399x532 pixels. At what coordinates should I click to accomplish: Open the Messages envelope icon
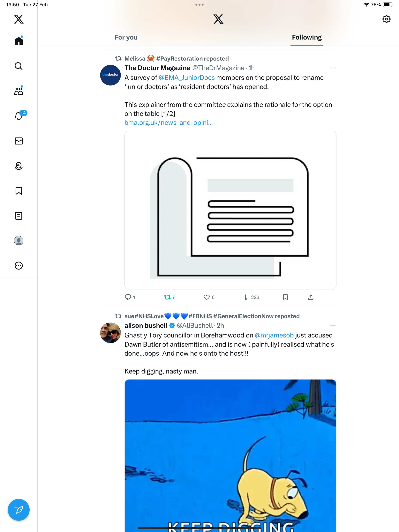19,141
